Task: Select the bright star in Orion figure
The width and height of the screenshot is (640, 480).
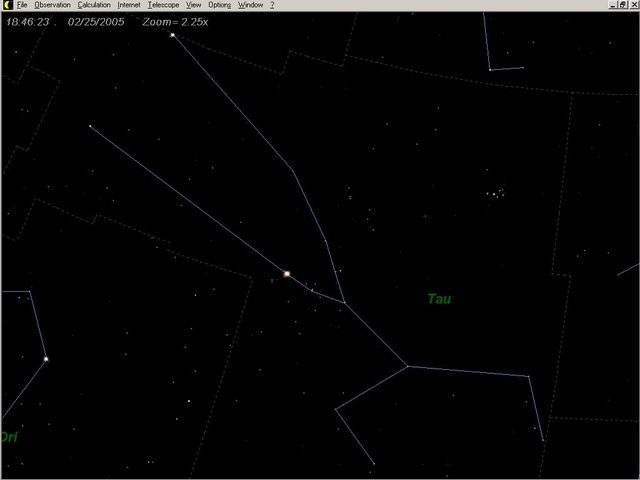Action: pyautogui.click(x=46, y=359)
